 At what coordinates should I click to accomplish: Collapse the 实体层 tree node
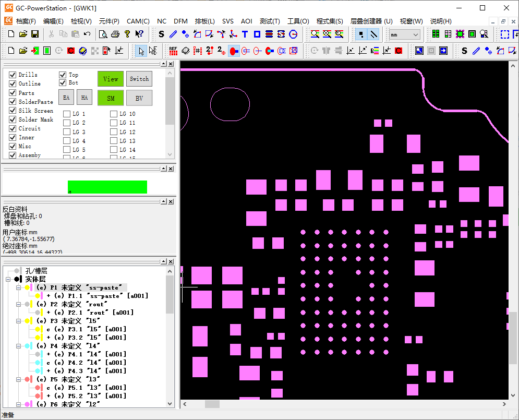coord(8,279)
